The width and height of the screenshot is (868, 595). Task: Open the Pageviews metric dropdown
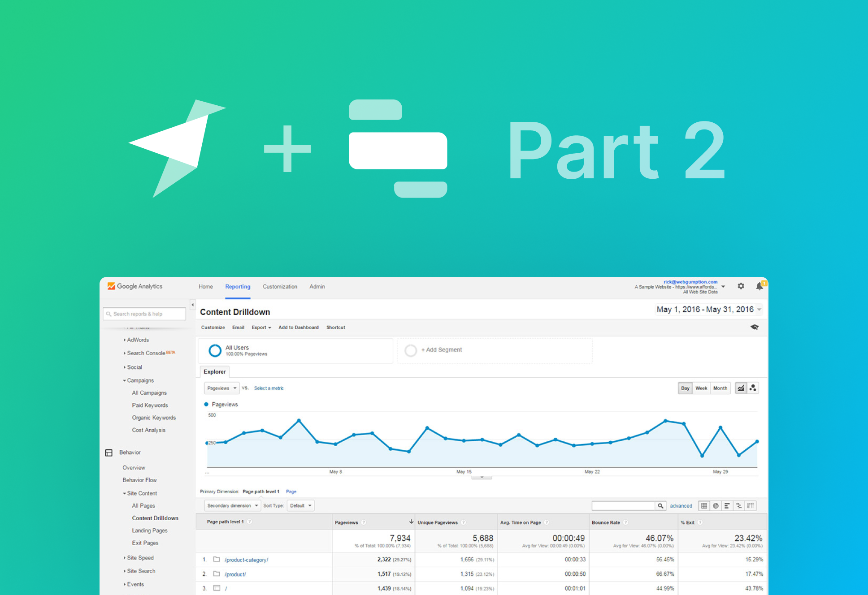[221, 388]
